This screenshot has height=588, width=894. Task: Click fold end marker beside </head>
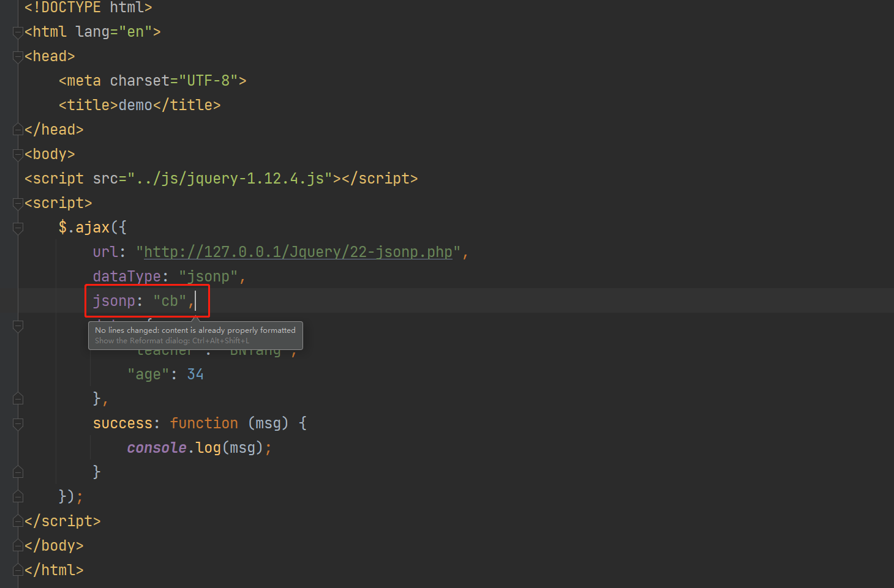pos(18,130)
